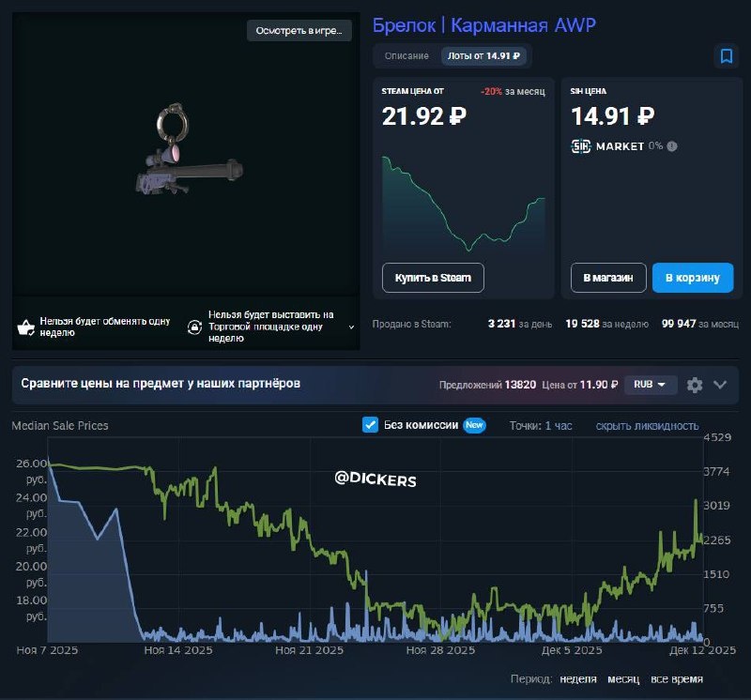Expand the trade restrictions small chevron
This screenshot has height=700, width=751.
pos(351,327)
